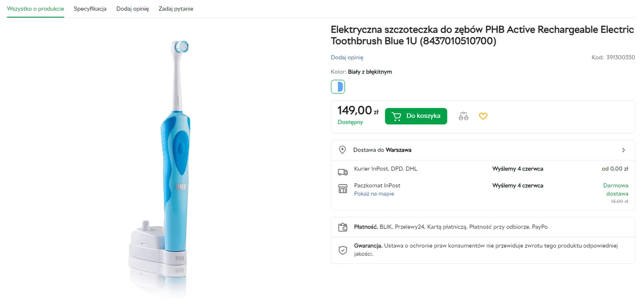Click Dodaj opinię link under title
This screenshot has width=644, height=304.
[347, 58]
